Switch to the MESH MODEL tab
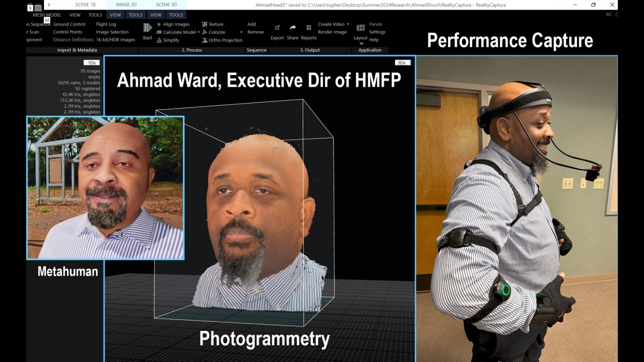Image resolution: width=644 pixels, height=362 pixels. pyautogui.click(x=47, y=15)
